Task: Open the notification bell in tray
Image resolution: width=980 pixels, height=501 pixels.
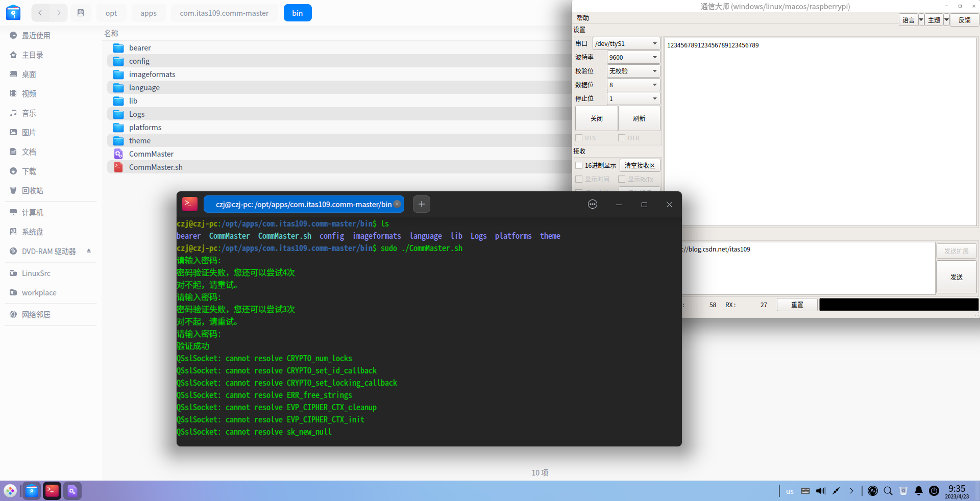Action: (919, 491)
